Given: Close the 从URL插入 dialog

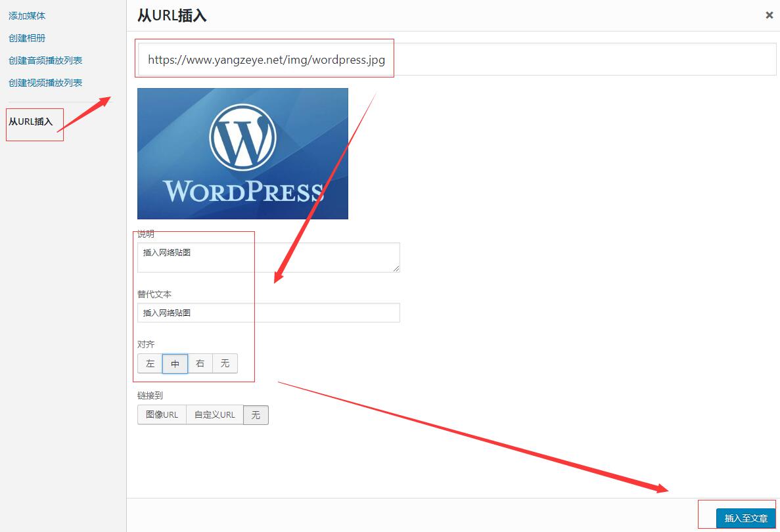Looking at the screenshot, I should point(769,15).
